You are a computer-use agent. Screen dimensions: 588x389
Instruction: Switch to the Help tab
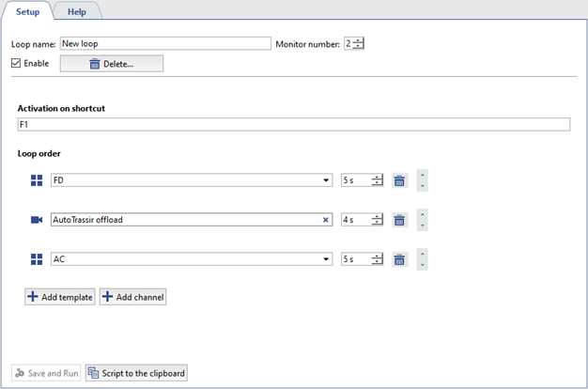click(x=76, y=11)
